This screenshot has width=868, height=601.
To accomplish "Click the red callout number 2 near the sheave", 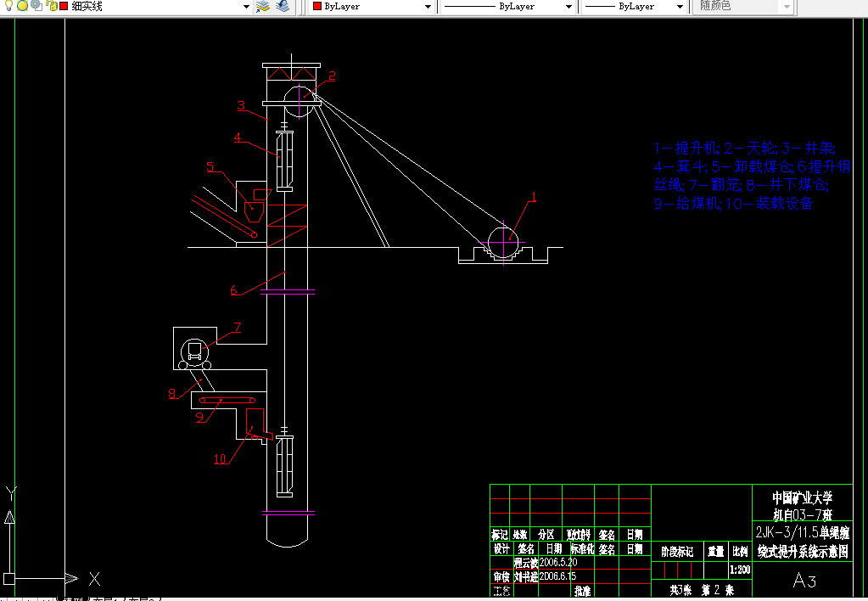I will [332, 76].
